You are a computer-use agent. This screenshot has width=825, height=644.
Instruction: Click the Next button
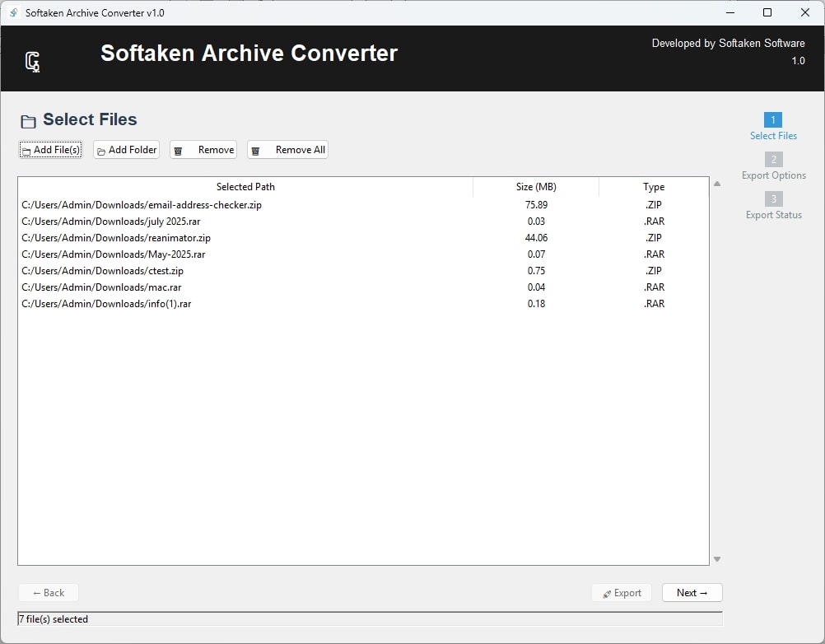coord(692,592)
